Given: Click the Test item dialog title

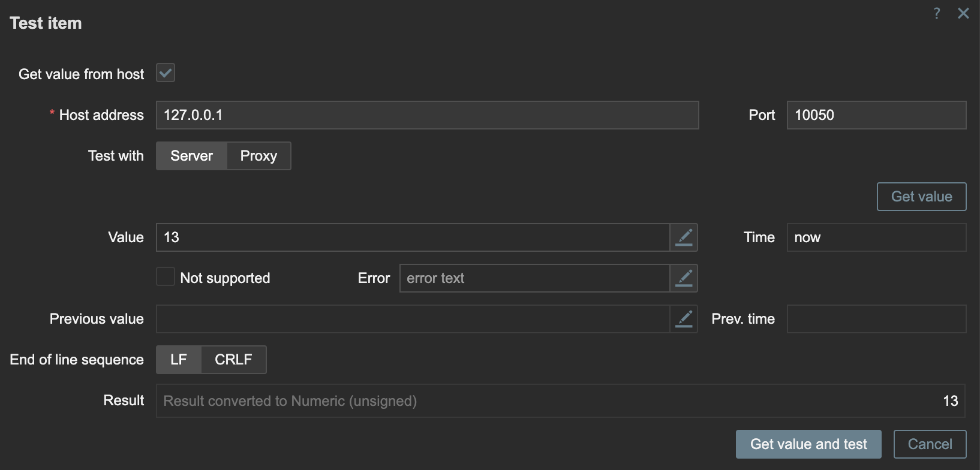Looking at the screenshot, I should click(x=46, y=23).
